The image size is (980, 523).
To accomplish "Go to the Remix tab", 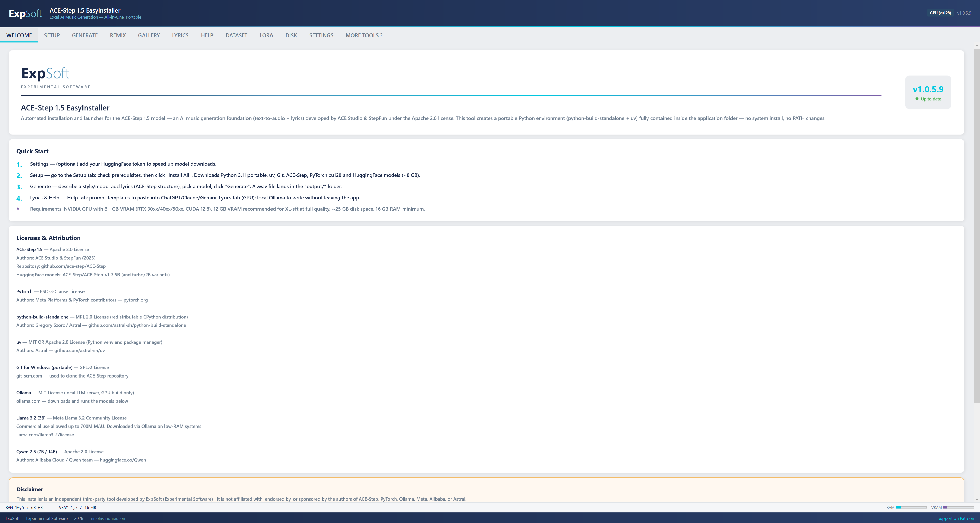I will click(x=118, y=35).
